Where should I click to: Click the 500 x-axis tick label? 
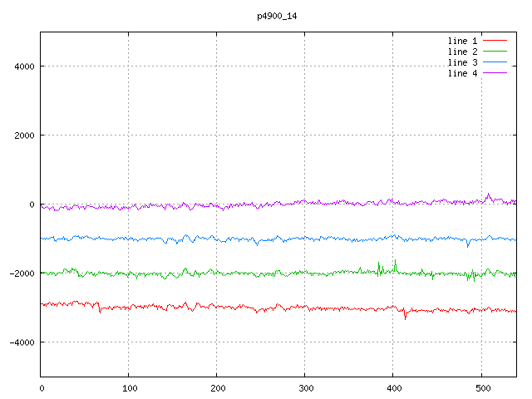(481, 387)
